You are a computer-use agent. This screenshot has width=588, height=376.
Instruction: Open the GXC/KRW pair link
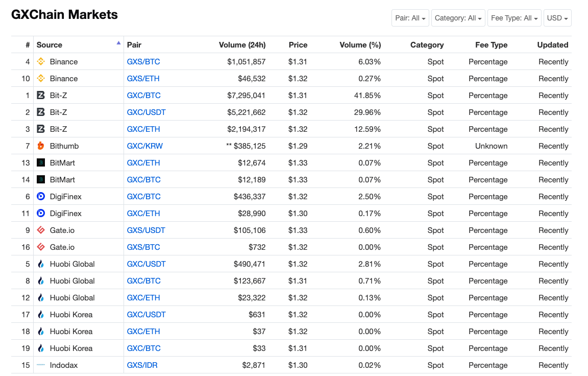(x=145, y=146)
